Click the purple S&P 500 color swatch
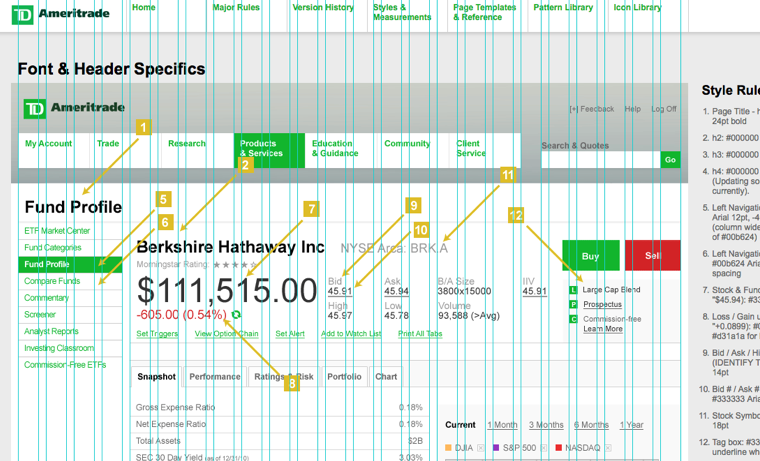This screenshot has height=461, width=760. tap(496, 447)
